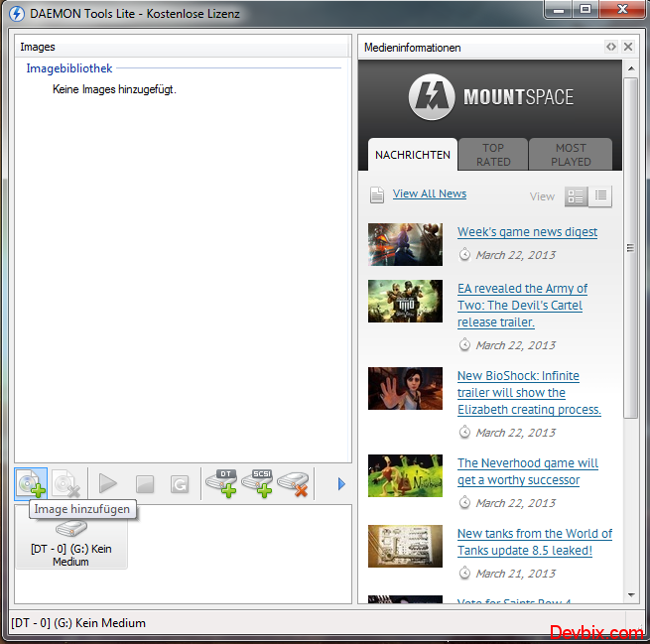Open Week's game news digest article
The image size is (650, 644).
tap(527, 231)
